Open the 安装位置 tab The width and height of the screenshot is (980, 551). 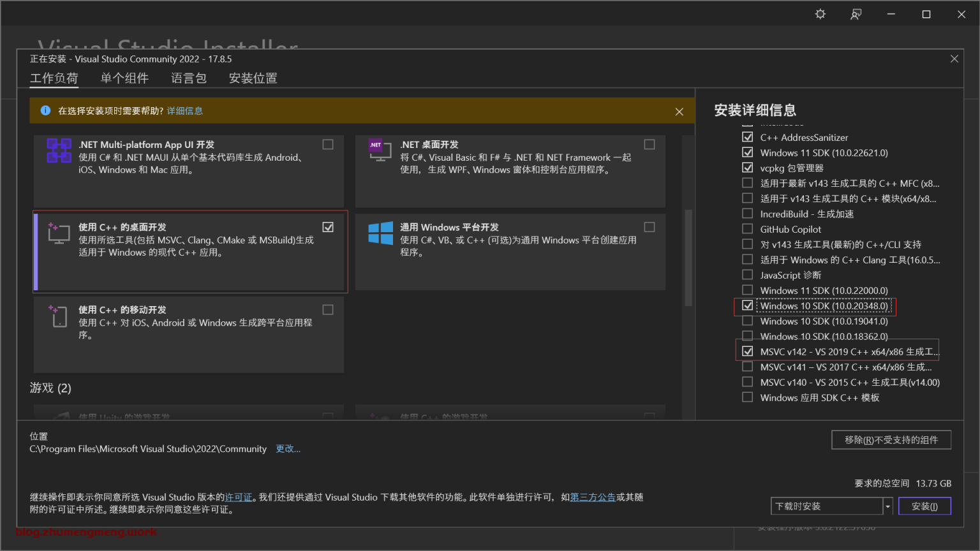pos(253,78)
